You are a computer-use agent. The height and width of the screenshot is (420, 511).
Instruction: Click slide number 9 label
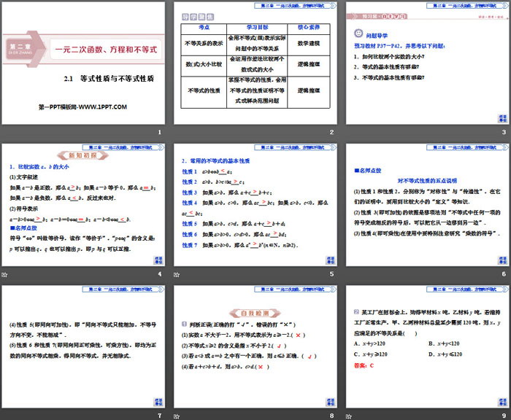point(504,416)
